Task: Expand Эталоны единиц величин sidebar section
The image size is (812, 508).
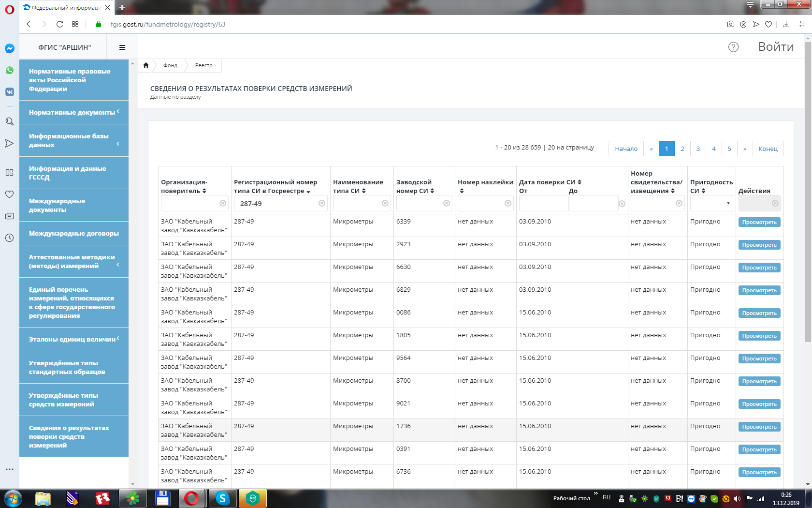Action: pos(74,339)
